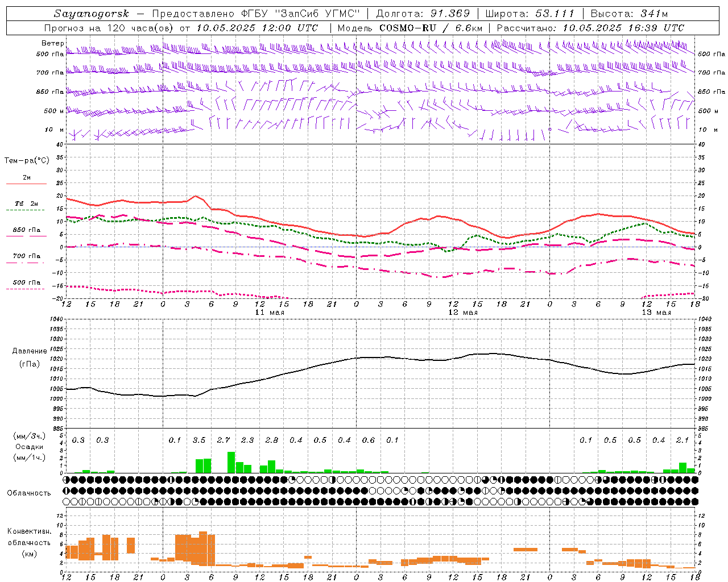Click the 3.5 precipitation total value
The height and width of the screenshot is (582, 728).
click(199, 440)
